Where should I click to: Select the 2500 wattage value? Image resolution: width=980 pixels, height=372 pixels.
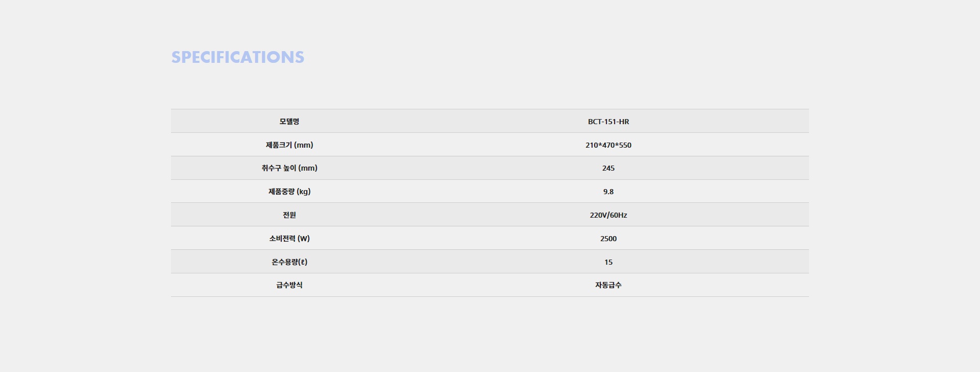click(x=608, y=239)
